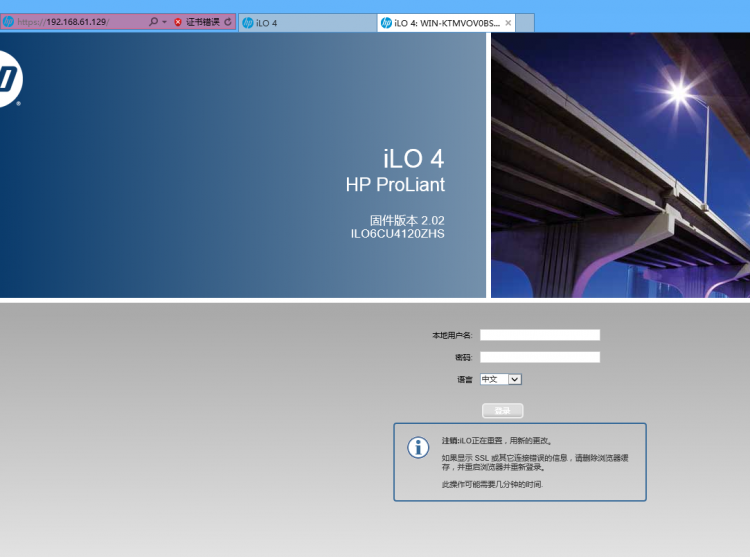Click the 本地用户名 username input field
Viewport: 750px width, 557px height.
pyautogui.click(x=540, y=335)
